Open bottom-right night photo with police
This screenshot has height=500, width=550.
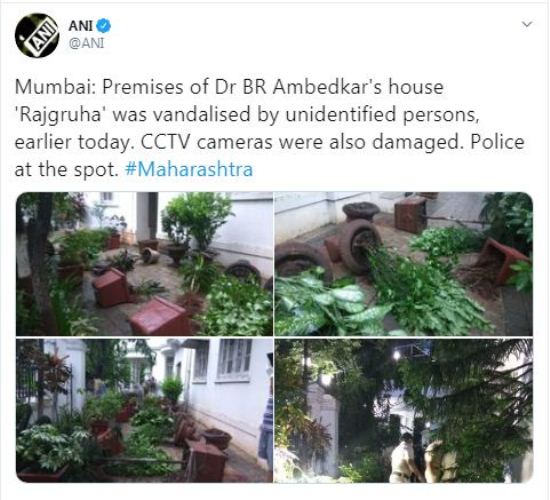[403, 410]
